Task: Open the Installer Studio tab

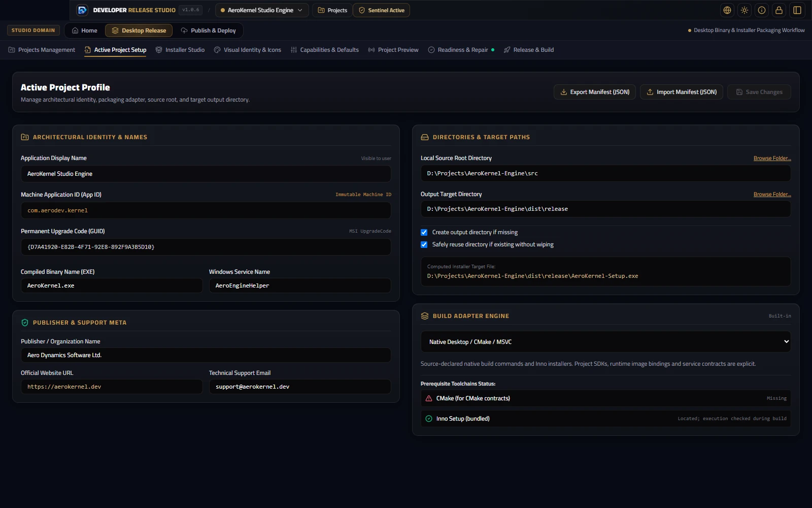Action: point(180,50)
